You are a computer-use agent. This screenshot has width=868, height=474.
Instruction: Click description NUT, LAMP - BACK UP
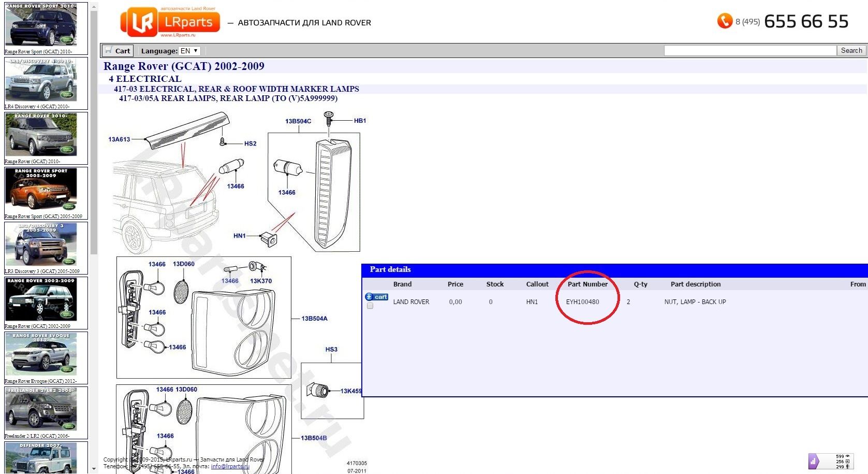[x=695, y=302]
